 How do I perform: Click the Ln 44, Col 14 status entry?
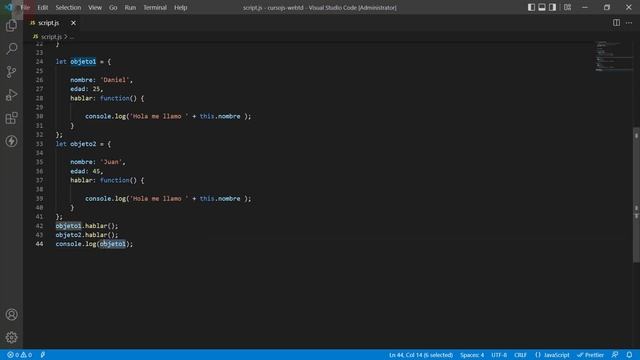(421, 355)
